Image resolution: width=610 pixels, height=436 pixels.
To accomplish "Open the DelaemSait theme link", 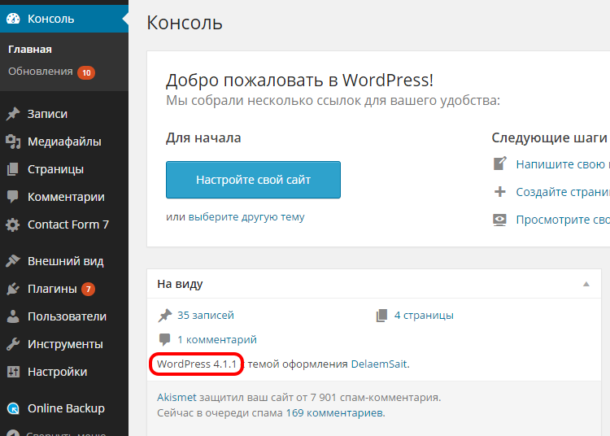I will [x=379, y=364].
